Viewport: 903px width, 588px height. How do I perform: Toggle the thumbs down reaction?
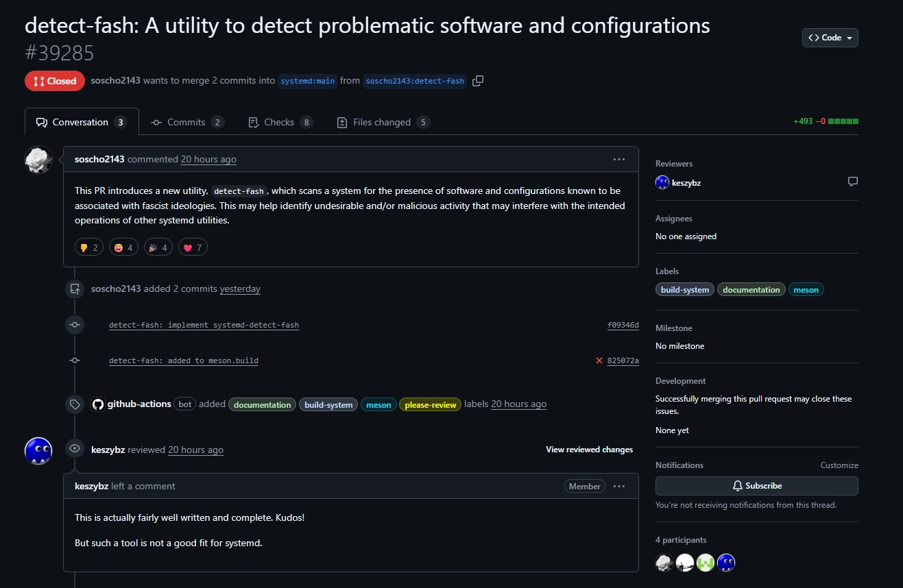click(89, 247)
